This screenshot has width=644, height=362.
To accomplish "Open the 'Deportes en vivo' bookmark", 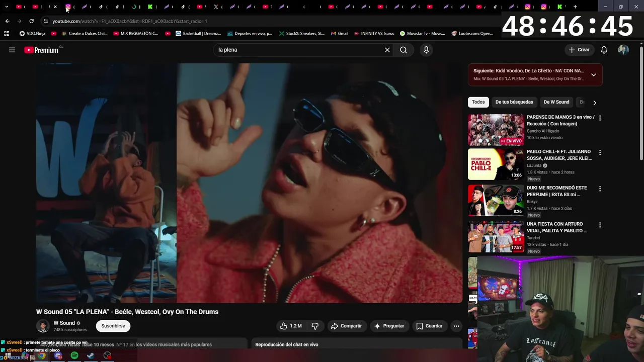I will pyautogui.click(x=250, y=33).
